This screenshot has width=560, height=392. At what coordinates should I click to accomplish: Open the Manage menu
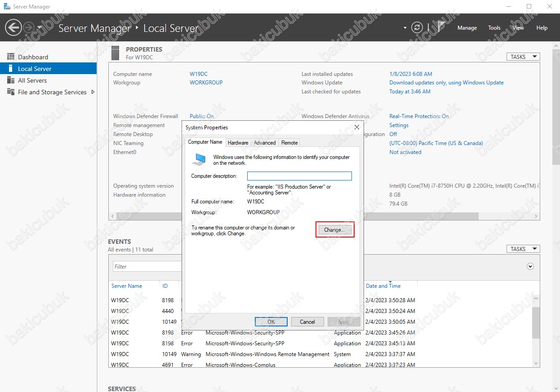tap(467, 28)
